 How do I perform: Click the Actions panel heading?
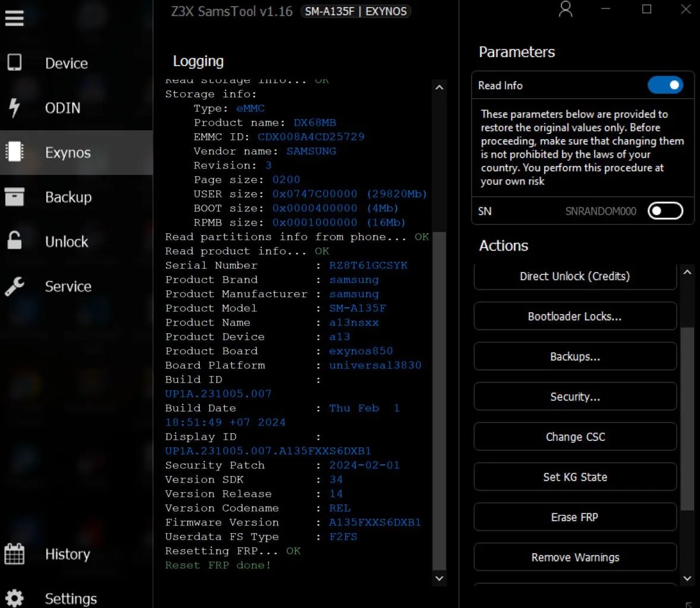[504, 246]
